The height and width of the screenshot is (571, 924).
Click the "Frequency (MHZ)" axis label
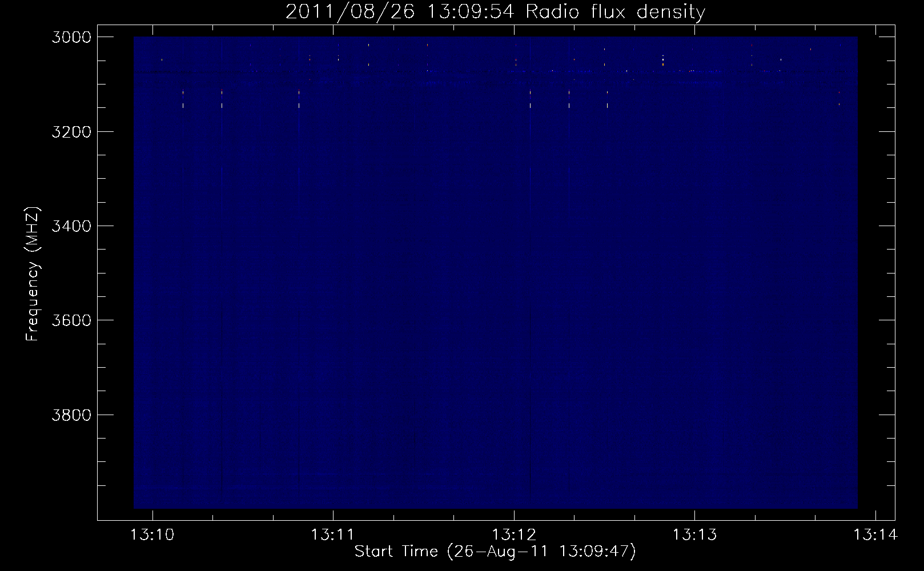click(33, 274)
